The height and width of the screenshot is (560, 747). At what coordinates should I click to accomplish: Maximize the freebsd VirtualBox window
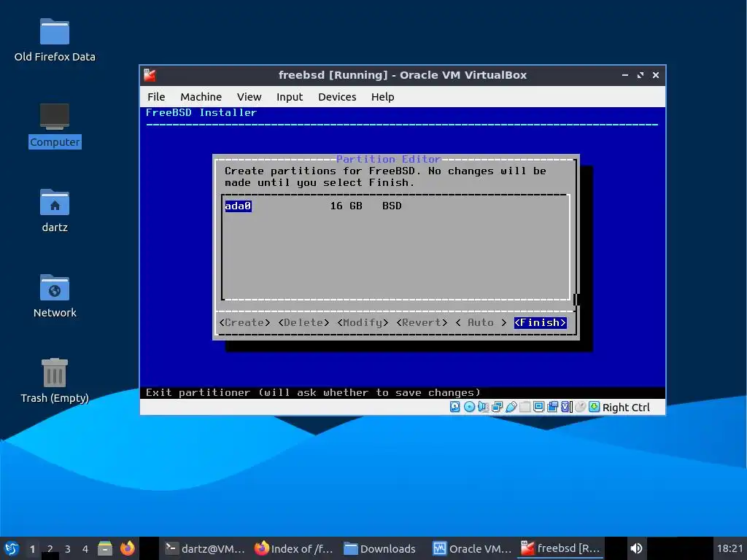(640, 75)
